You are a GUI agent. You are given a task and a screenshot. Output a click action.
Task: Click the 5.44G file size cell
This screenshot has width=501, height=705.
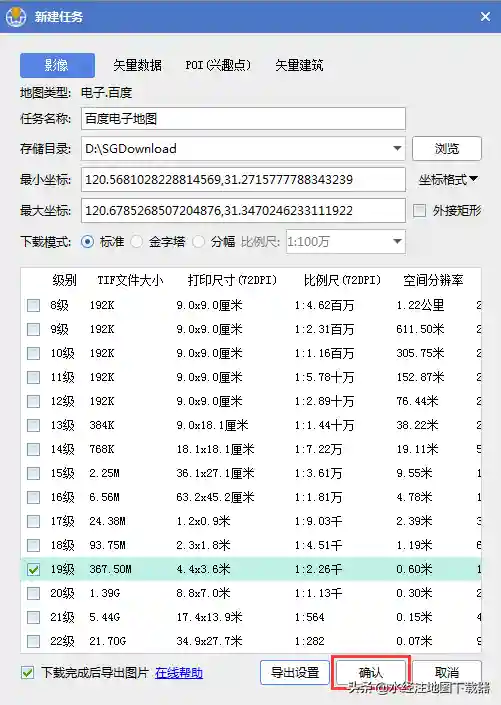click(x=104, y=617)
